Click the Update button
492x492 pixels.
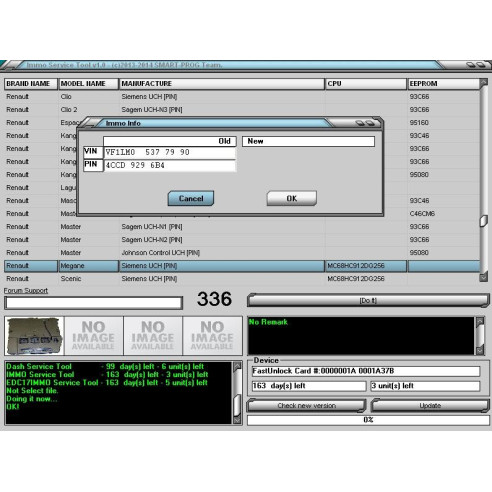[430, 406]
